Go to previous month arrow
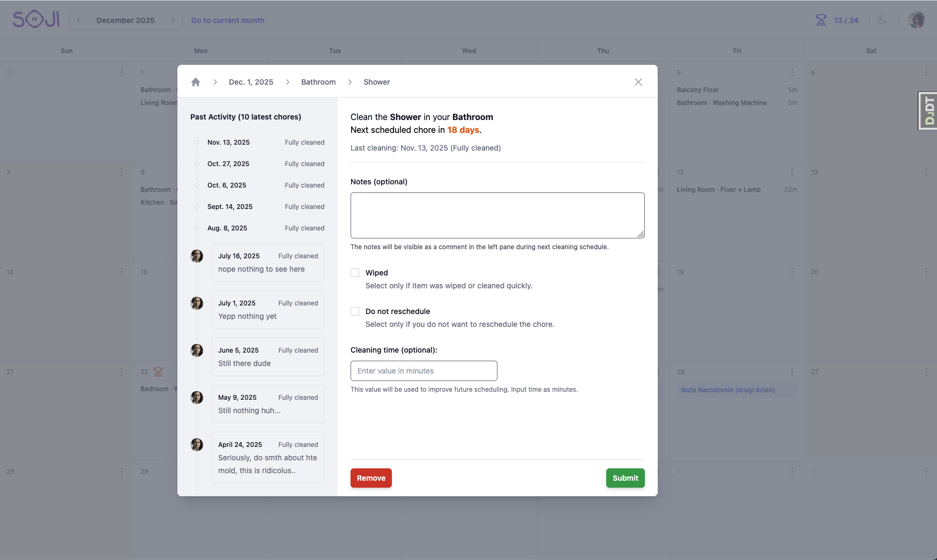Image resolution: width=937 pixels, height=560 pixels. pyautogui.click(x=79, y=20)
